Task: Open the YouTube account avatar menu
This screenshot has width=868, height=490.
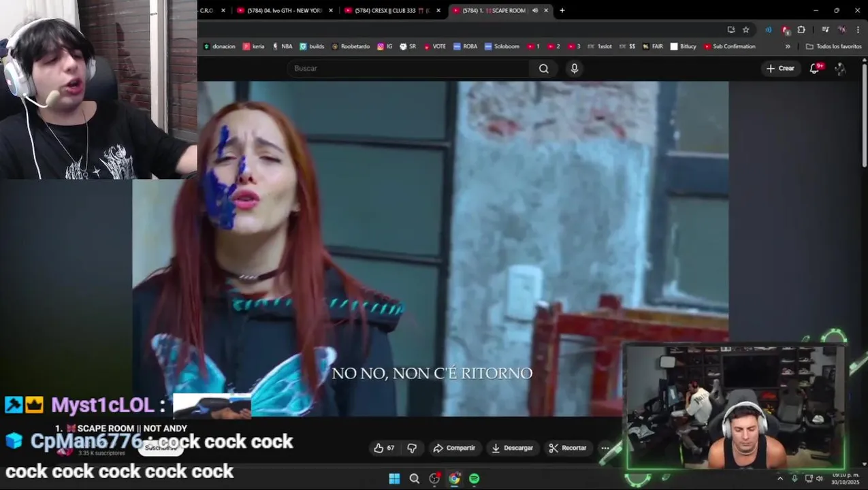Action: (840, 68)
